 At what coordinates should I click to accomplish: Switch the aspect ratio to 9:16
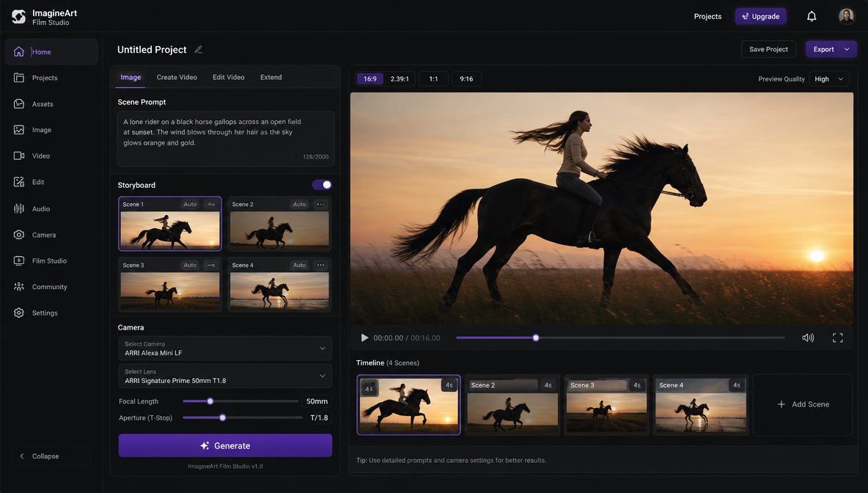466,78
